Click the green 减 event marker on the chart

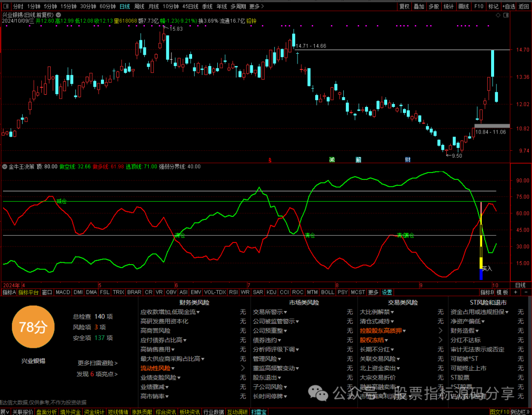(332, 160)
